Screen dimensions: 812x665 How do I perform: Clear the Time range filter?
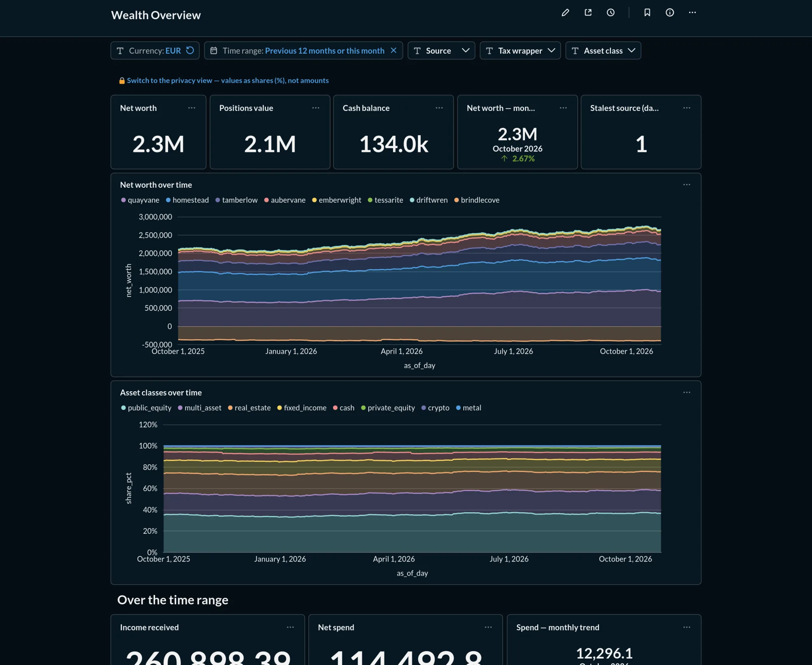(x=393, y=50)
